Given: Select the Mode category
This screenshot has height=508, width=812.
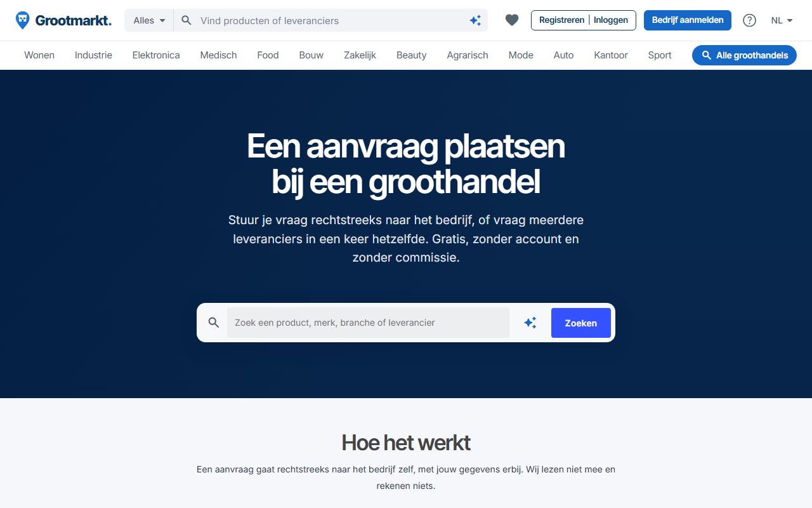Looking at the screenshot, I should pos(521,55).
